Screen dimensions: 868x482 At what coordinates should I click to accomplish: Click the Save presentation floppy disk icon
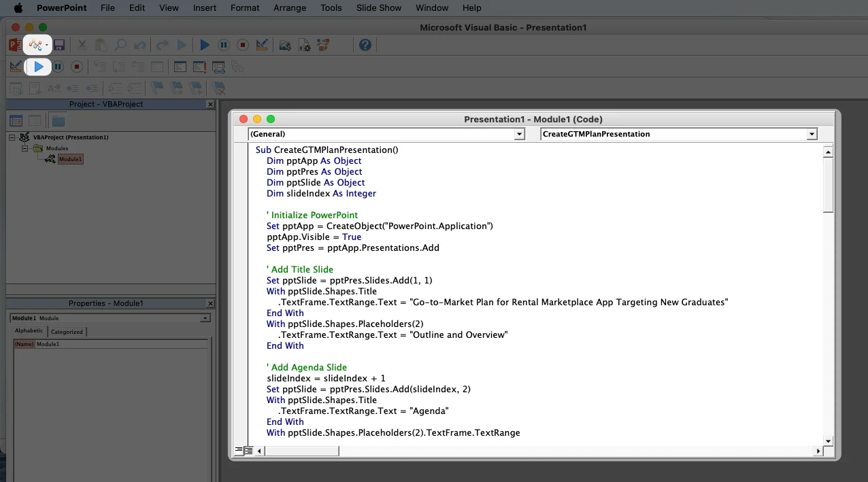click(60, 46)
